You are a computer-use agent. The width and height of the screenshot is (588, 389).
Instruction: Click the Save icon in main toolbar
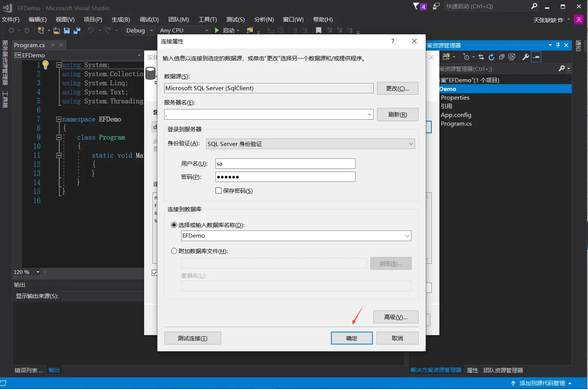coord(67,31)
